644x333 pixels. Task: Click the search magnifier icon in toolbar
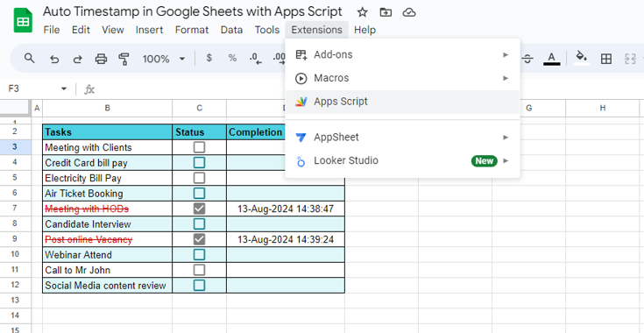tap(29, 59)
